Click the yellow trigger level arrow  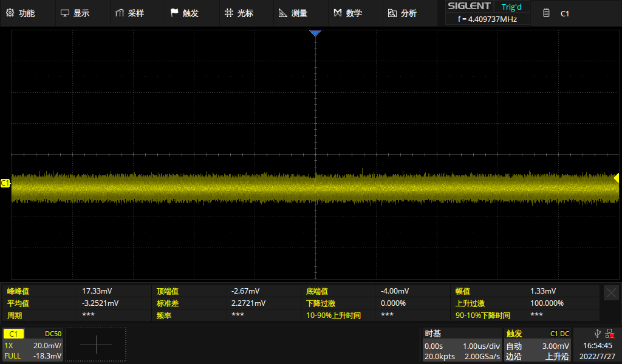coord(615,178)
